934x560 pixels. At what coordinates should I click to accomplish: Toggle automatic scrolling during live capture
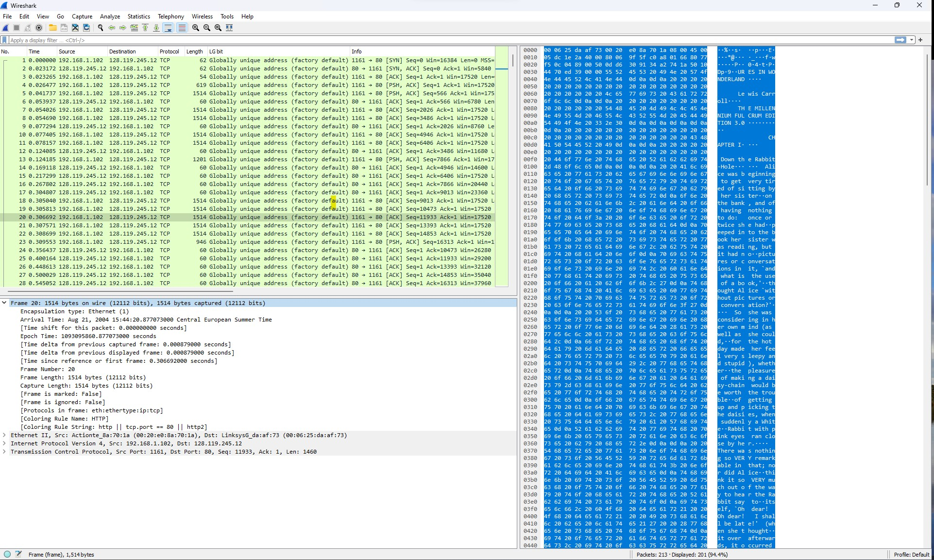[168, 28]
